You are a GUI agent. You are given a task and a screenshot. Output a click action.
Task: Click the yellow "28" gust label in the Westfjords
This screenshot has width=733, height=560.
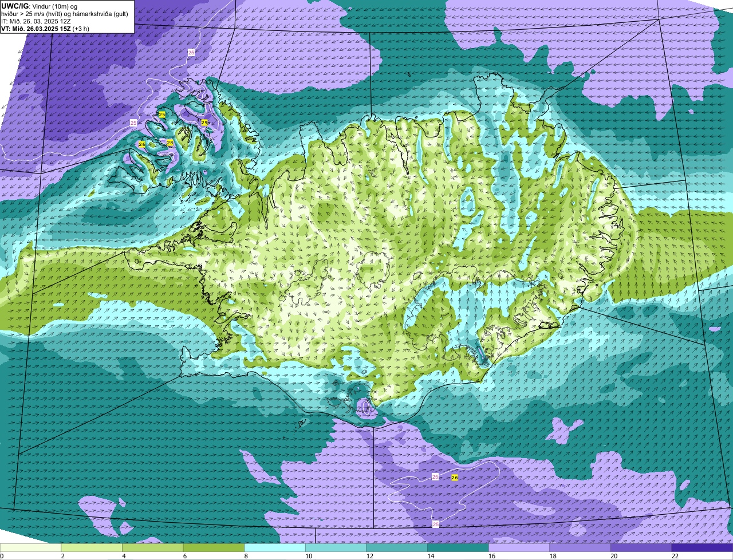tap(170, 142)
